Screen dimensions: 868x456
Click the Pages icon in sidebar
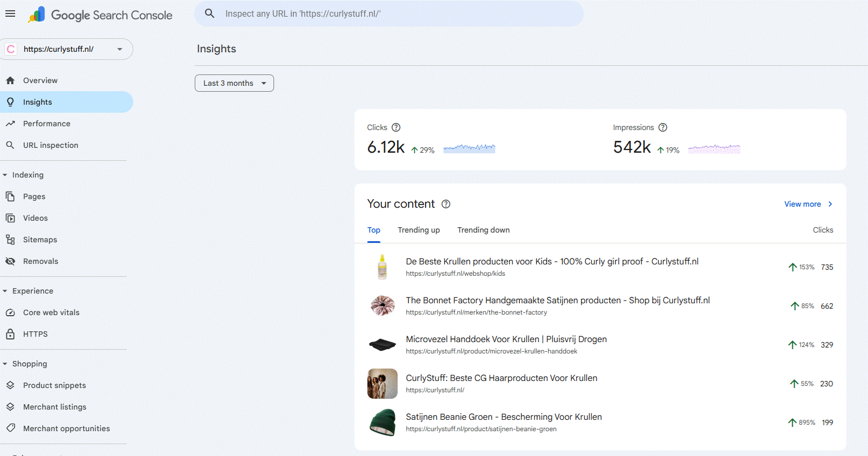click(10, 196)
